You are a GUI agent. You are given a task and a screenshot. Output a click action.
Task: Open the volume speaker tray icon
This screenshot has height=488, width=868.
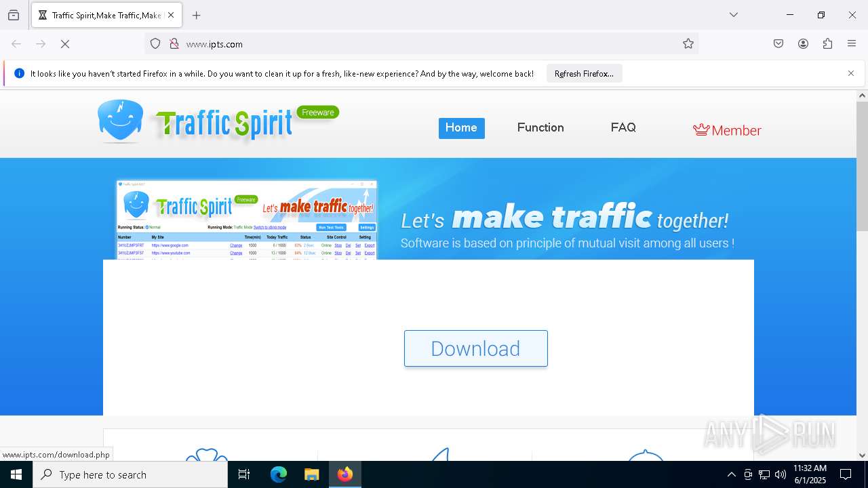(781, 474)
